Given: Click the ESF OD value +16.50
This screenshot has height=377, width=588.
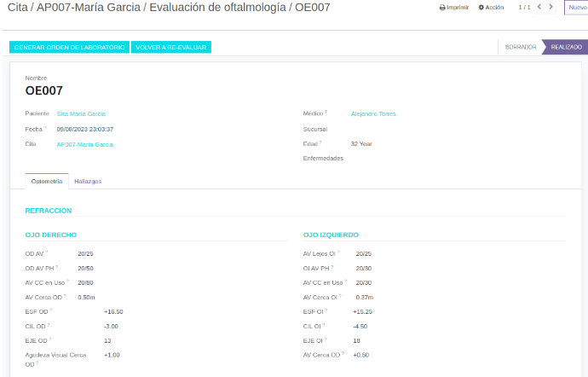Looking at the screenshot, I should coord(113,312).
